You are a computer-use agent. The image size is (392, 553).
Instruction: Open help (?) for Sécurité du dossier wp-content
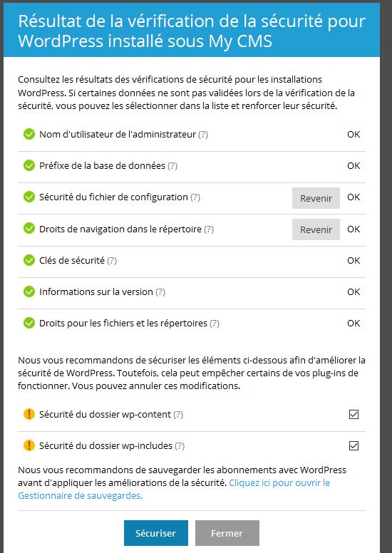click(x=178, y=415)
